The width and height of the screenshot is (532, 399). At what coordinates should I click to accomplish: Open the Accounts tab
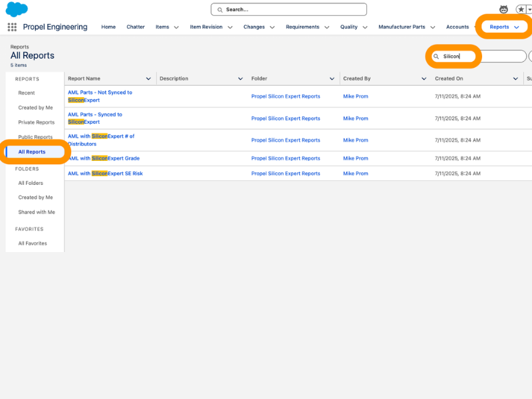458,27
